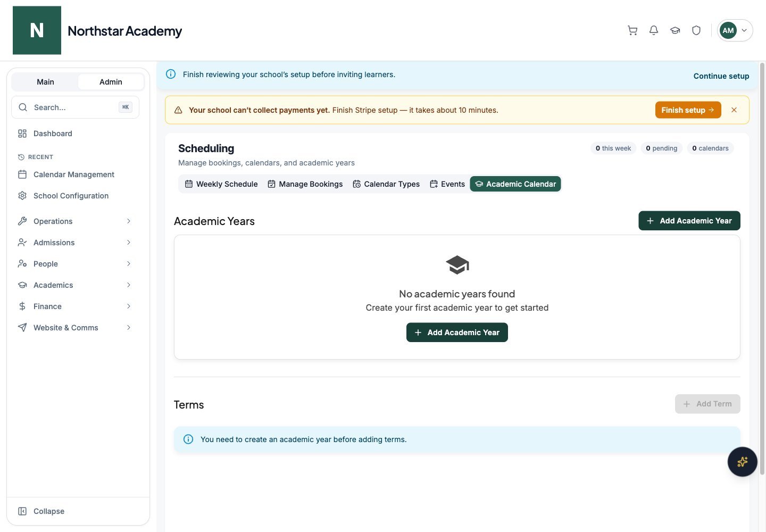Click the Finish setup button
Viewport: 766px width, 532px height.
[x=688, y=110]
